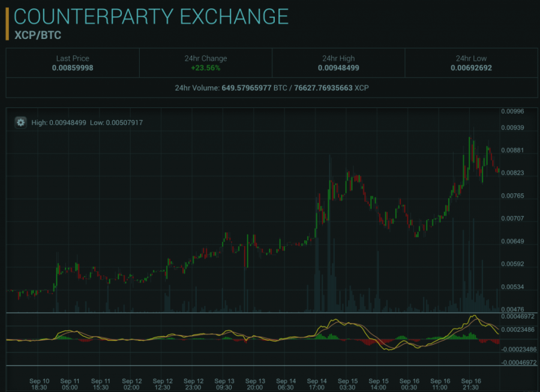
Task: Click the 0.00592 price axis label
Action: [512, 264]
